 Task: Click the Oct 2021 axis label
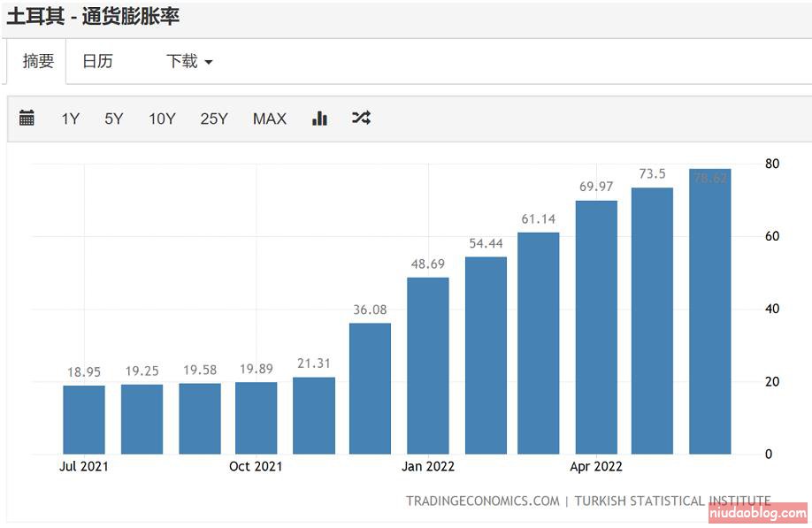pyautogui.click(x=256, y=466)
